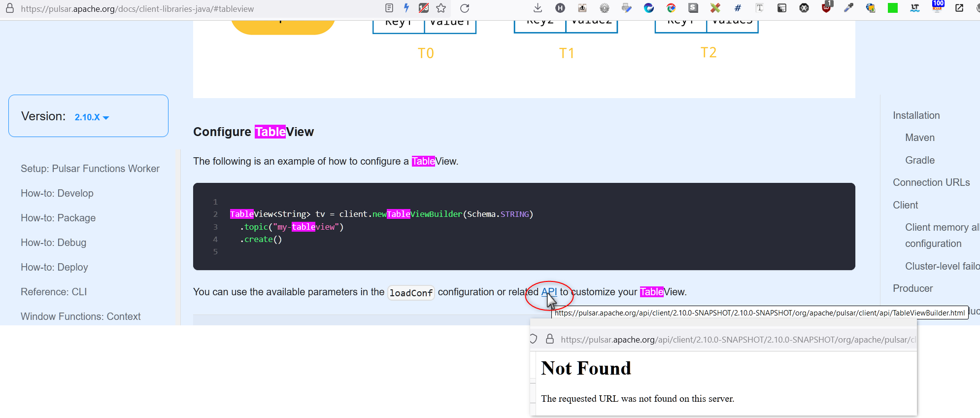Open in Chrome extension icon
Image resolution: width=980 pixels, height=418 pixels.
click(671, 8)
